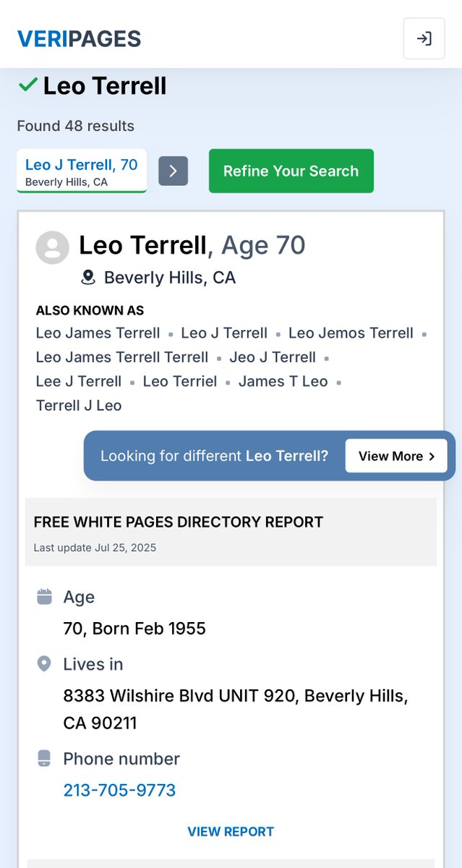
Task: Click the calendar icon next to Age
Action: (x=44, y=597)
